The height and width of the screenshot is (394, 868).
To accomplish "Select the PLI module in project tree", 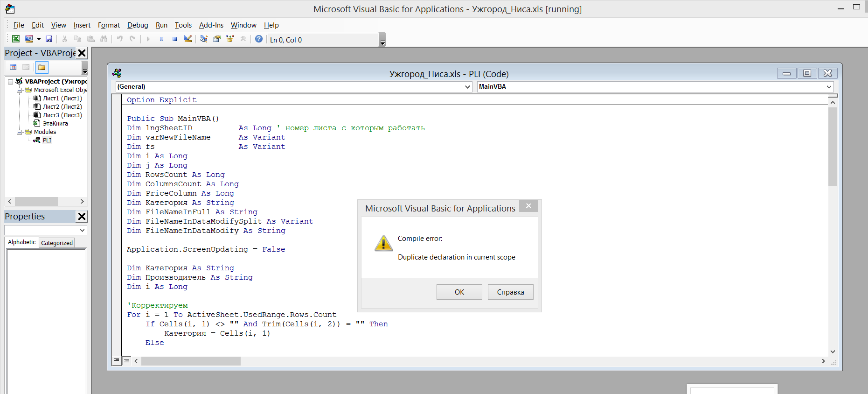I will 47,141.
